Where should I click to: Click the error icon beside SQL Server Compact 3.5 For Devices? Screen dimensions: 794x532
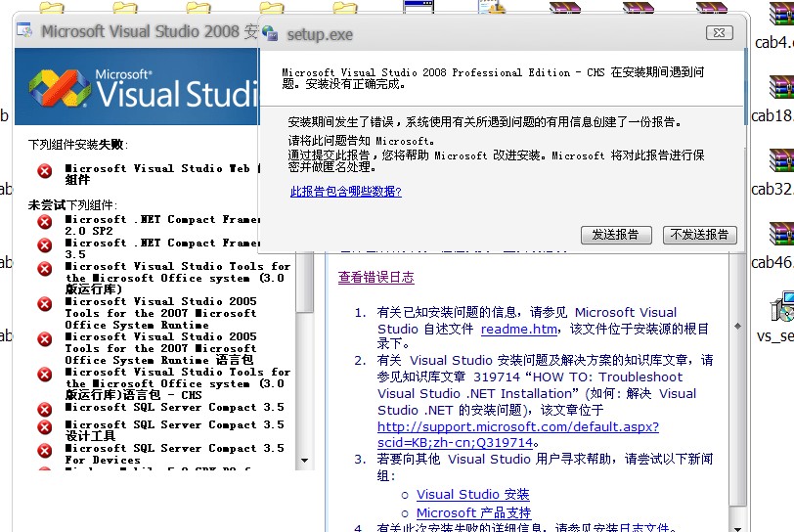pyautogui.click(x=45, y=451)
